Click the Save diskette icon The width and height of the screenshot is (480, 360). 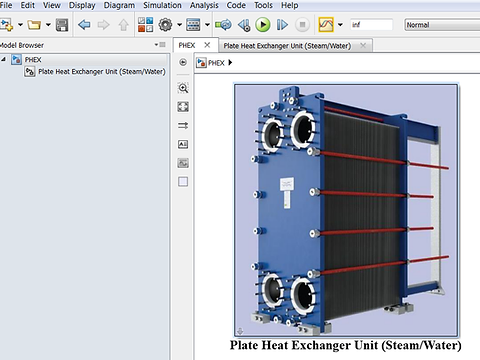click(x=62, y=25)
